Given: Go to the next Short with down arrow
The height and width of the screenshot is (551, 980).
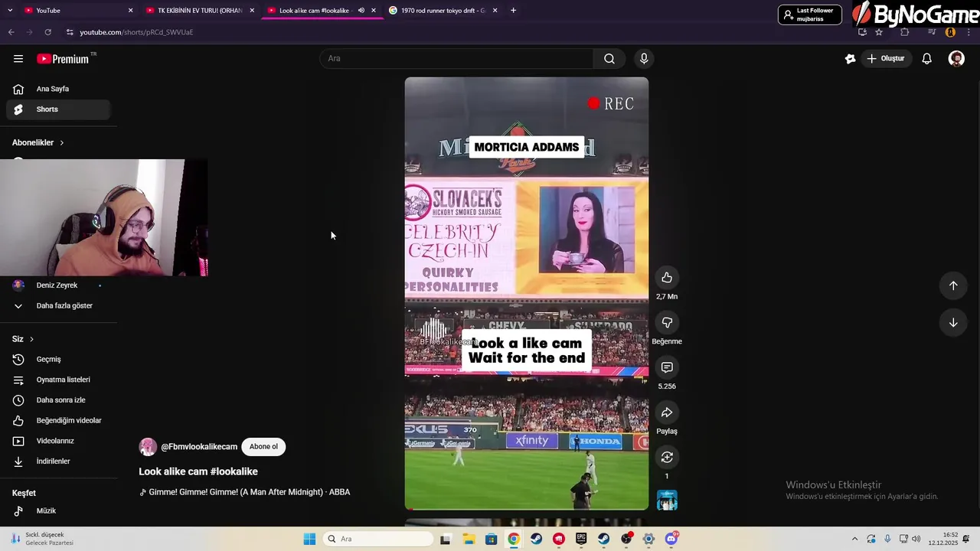Looking at the screenshot, I should coord(953,323).
